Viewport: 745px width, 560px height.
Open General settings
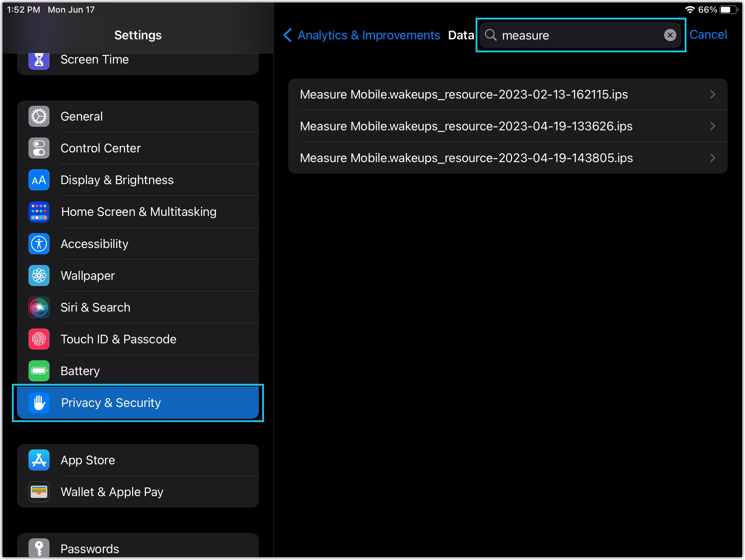(x=138, y=117)
